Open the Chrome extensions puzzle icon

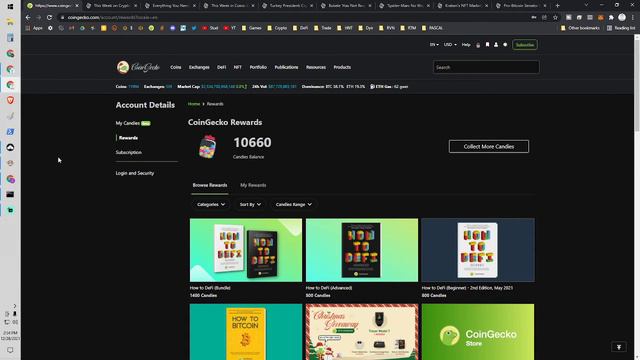coord(611,18)
